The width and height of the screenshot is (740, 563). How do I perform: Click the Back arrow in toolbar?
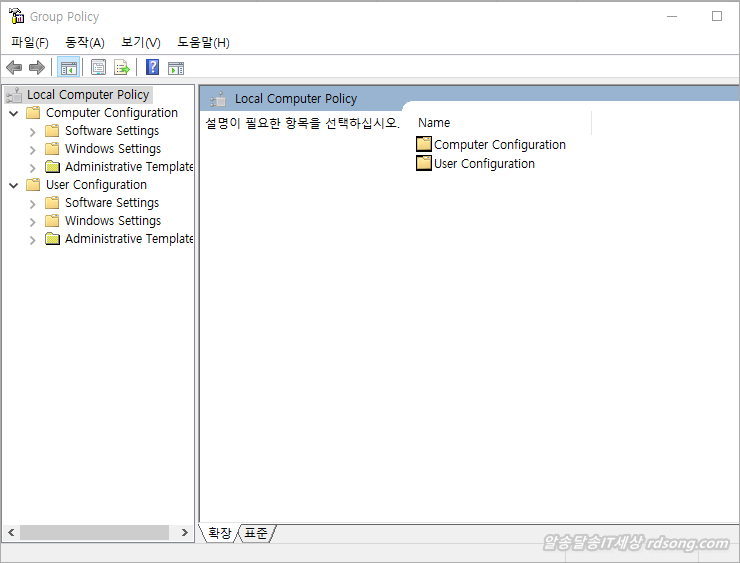click(x=14, y=68)
